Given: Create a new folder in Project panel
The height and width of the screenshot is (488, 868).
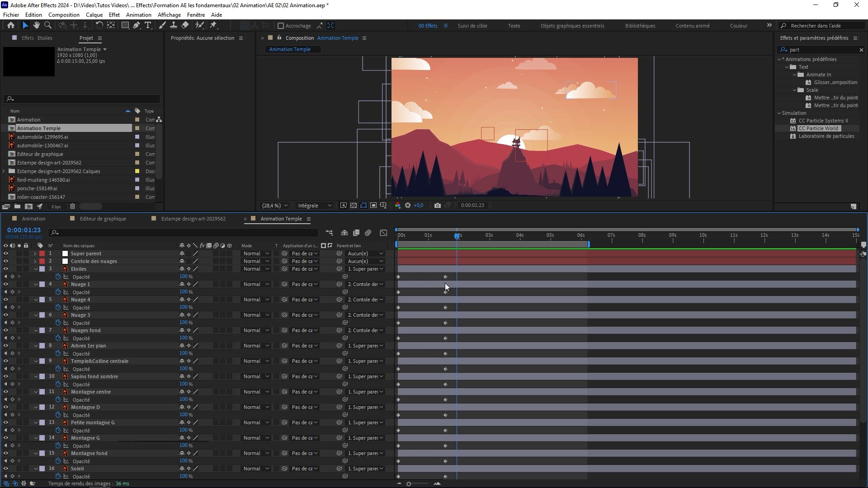Looking at the screenshot, I should coord(17,206).
